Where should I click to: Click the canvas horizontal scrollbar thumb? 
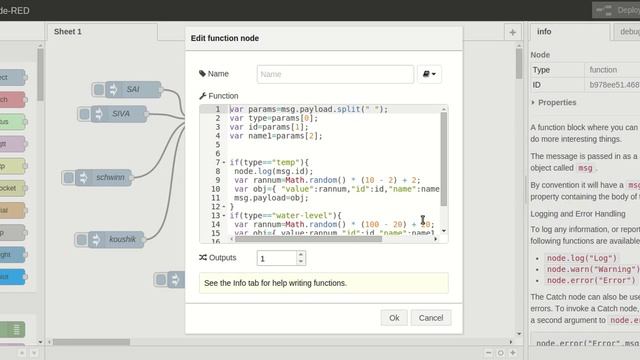pyautogui.click(x=91, y=342)
